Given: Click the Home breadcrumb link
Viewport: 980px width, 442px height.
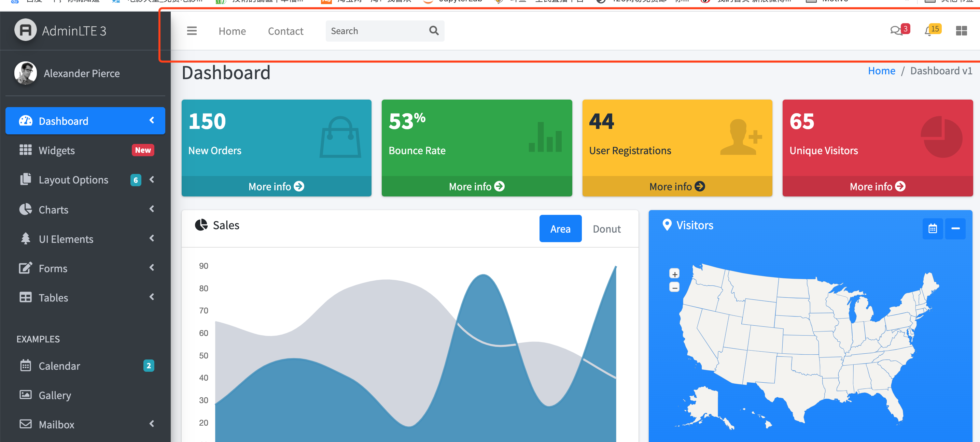Looking at the screenshot, I should coord(881,71).
